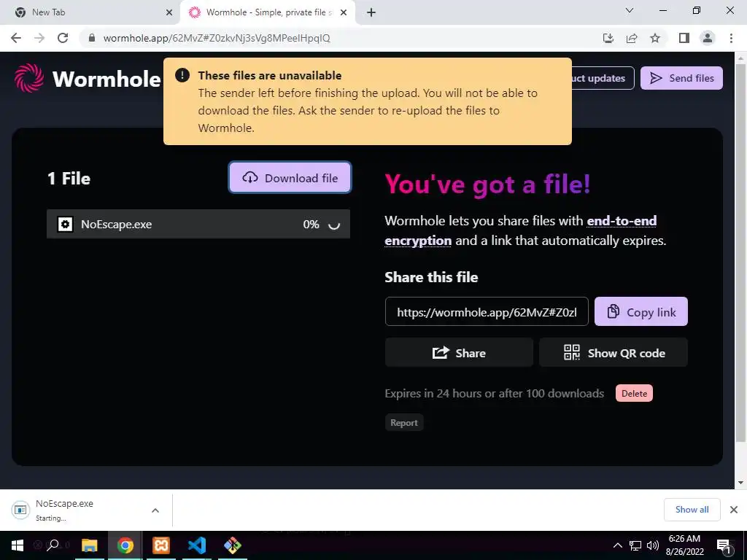Click the site lock security icon
Viewport: 747px width, 560px height.
click(92, 38)
